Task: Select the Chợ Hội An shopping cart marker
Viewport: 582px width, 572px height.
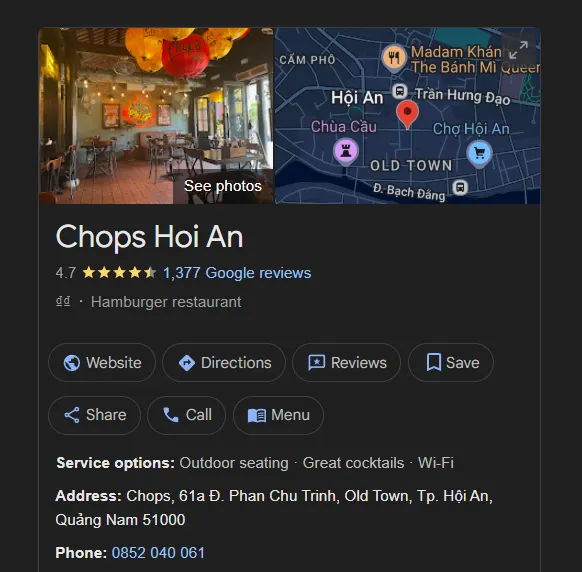Action: click(x=479, y=153)
